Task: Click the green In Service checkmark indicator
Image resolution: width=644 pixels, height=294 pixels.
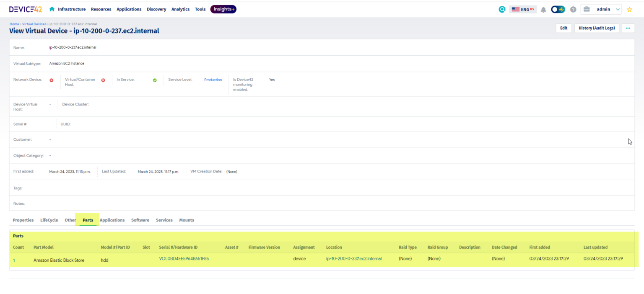Action: [155, 80]
